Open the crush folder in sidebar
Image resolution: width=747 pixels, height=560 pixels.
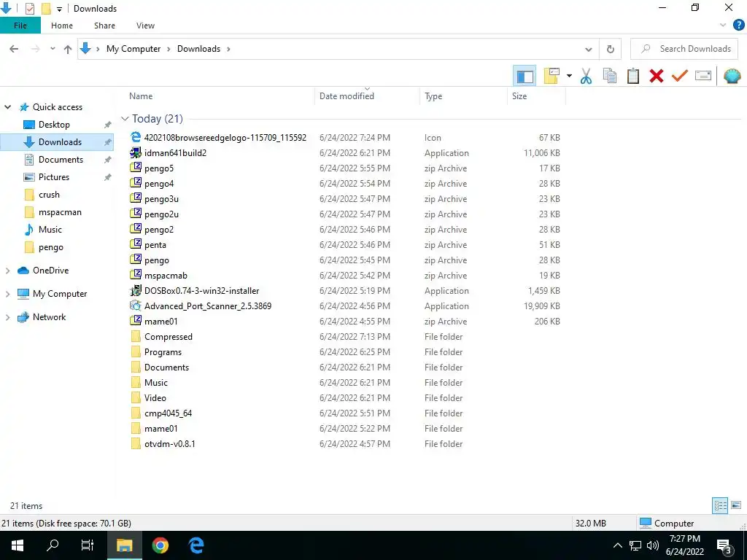click(49, 195)
